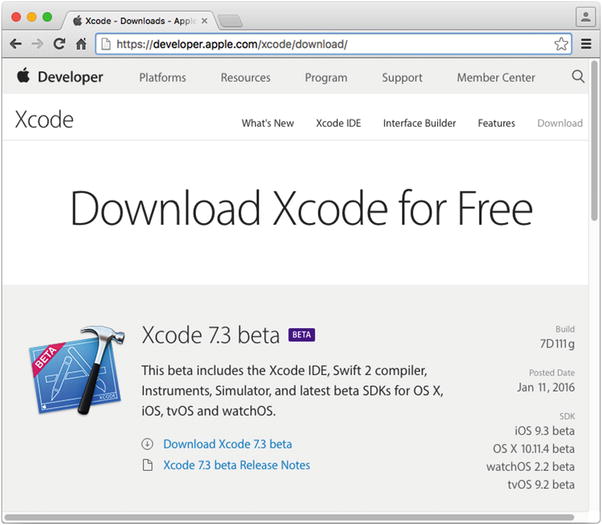Click the purple BETA badge
This screenshot has width=602, height=525.
[302, 335]
